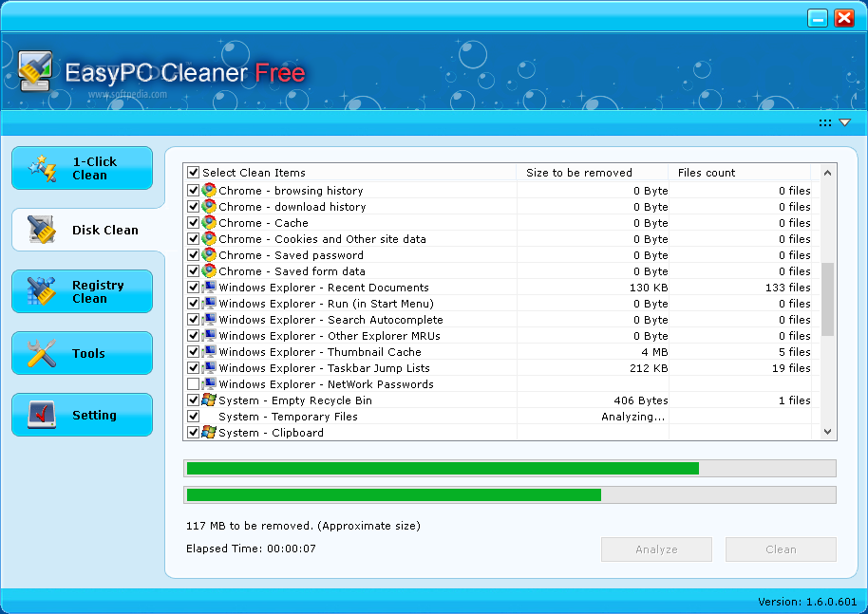Click Windows flag icon beside Clipboard
This screenshot has height=614, width=868.
pos(209,432)
